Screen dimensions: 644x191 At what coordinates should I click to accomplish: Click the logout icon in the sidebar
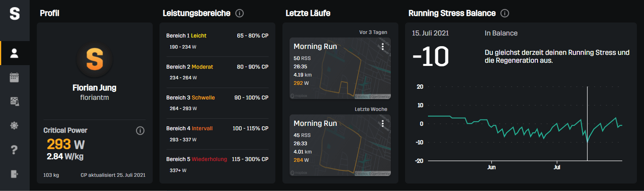pyautogui.click(x=14, y=174)
